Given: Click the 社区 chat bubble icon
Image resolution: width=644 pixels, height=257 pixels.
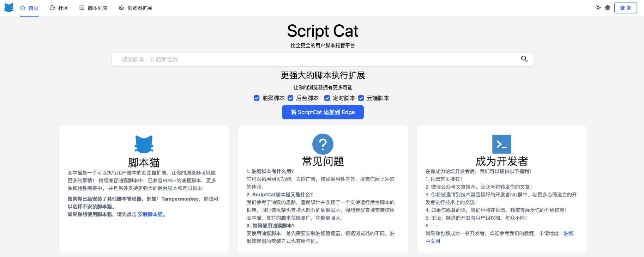Looking at the screenshot, I should click(x=52, y=8).
